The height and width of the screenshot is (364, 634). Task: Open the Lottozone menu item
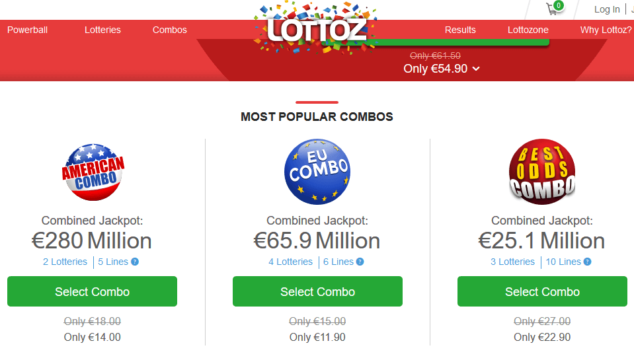pos(528,30)
